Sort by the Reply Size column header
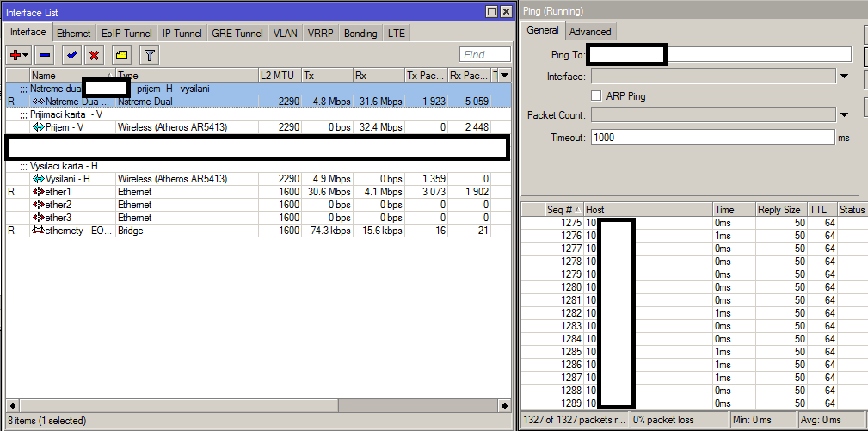Viewport: 868px width, 431px height. click(x=781, y=210)
